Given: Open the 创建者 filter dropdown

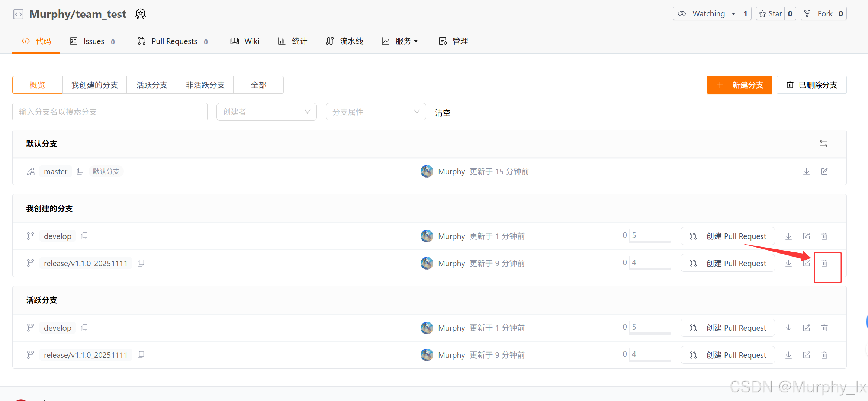Looking at the screenshot, I should point(266,112).
